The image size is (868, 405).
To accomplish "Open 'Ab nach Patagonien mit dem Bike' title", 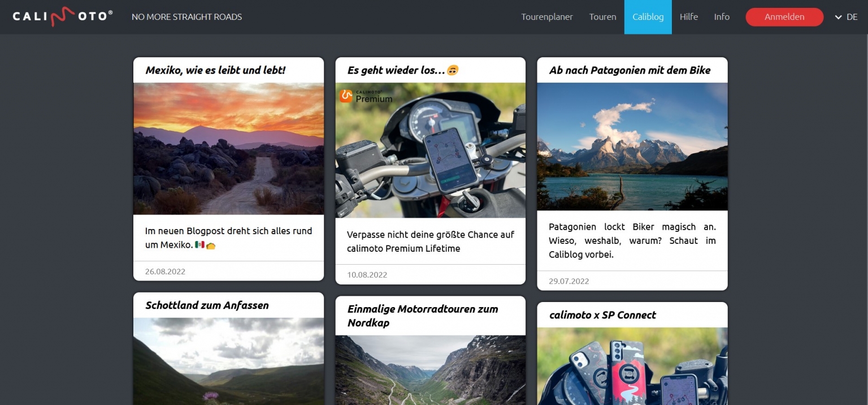I will (x=630, y=70).
